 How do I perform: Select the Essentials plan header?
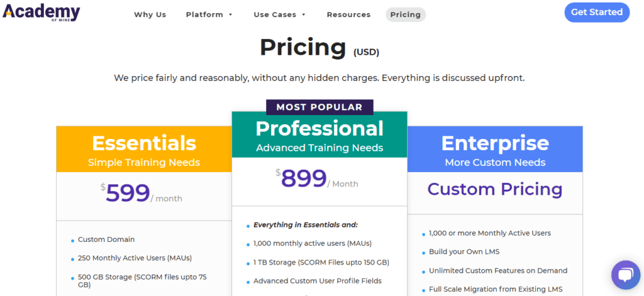click(144, 149)
